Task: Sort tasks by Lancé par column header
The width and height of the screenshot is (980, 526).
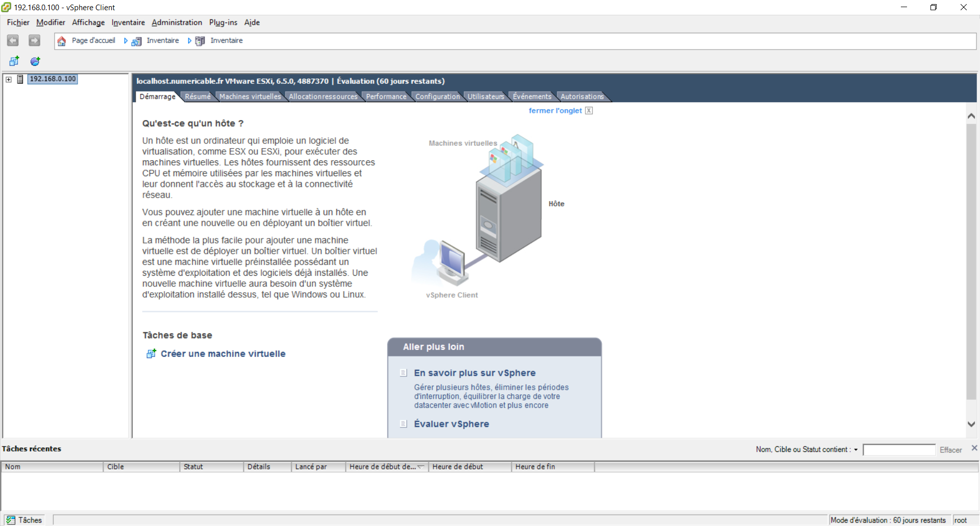Action: pos(318,466)
